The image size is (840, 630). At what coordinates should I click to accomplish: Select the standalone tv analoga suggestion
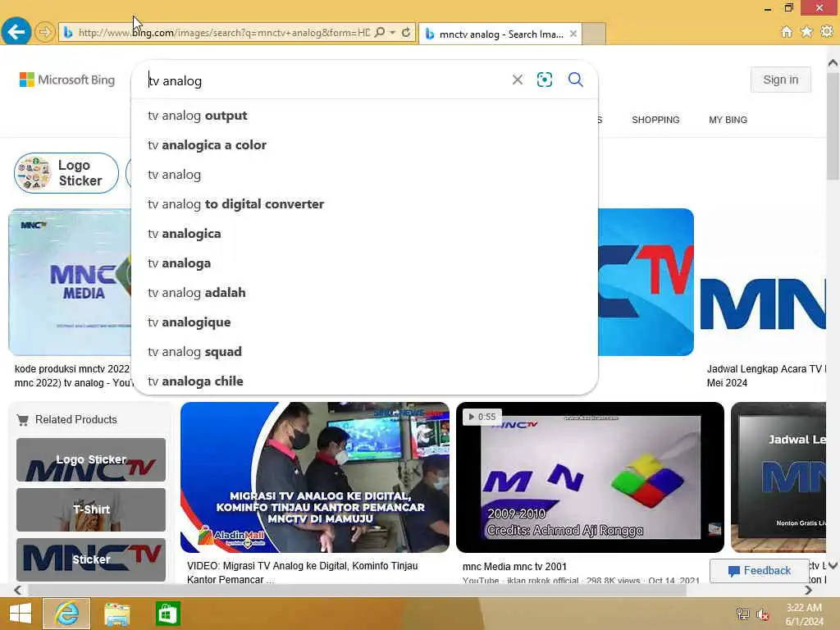click(364, 262)
